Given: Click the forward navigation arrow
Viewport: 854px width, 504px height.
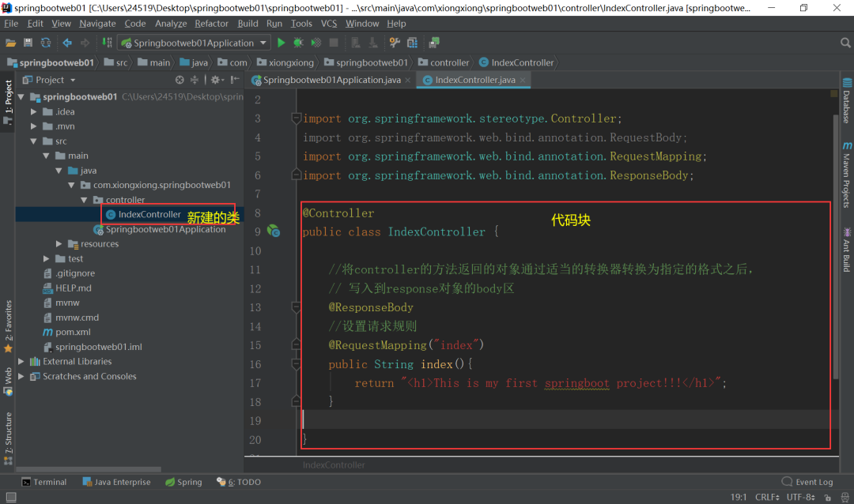Looking at the screenshot, I should [x=85, y=43].
